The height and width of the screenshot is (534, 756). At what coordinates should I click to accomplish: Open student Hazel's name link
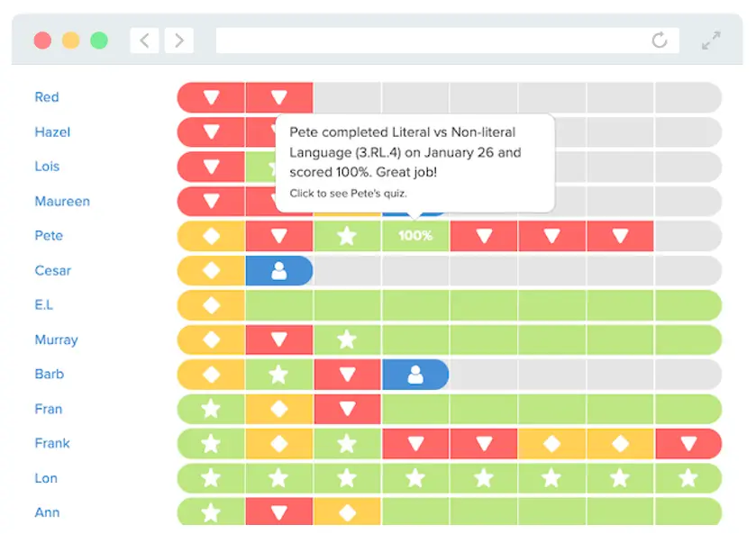52,132
